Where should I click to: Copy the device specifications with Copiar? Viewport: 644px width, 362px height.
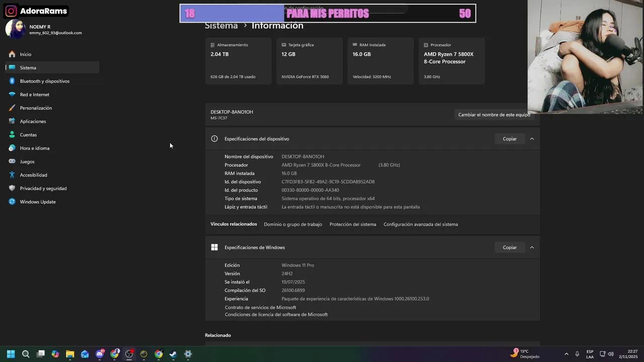[509, 138]
